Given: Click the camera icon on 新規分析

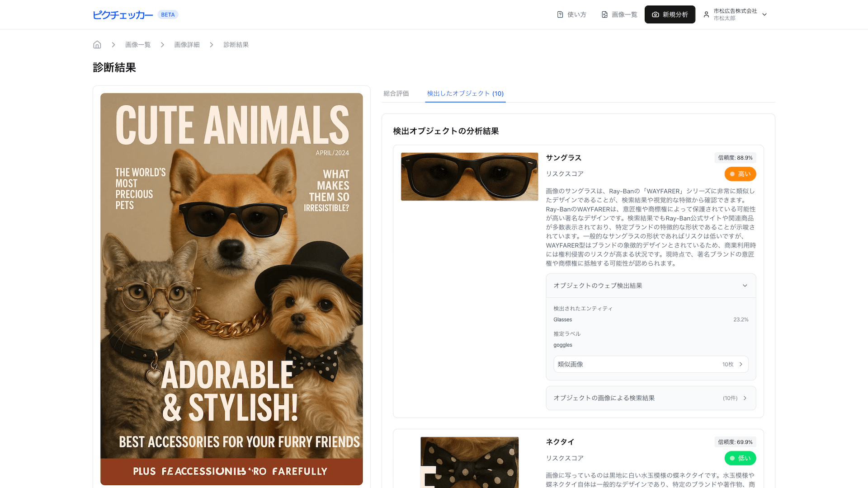Looking at the screenshot, I should click(x=655, y=15).
